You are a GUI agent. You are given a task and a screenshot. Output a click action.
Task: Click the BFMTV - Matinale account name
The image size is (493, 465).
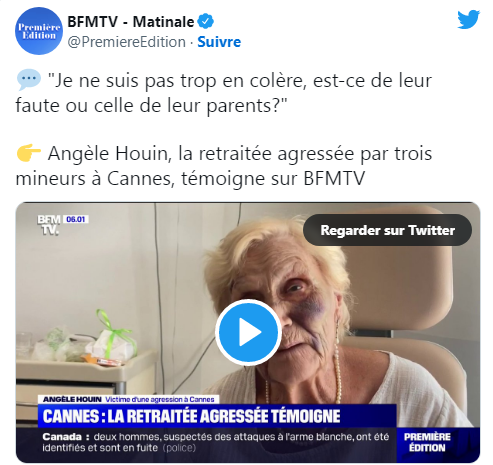tap(131, 22)
